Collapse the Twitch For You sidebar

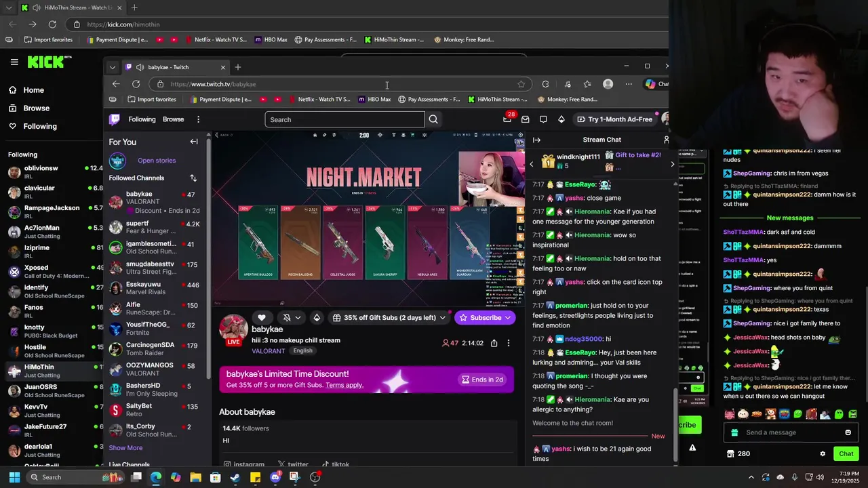[194, 142]
